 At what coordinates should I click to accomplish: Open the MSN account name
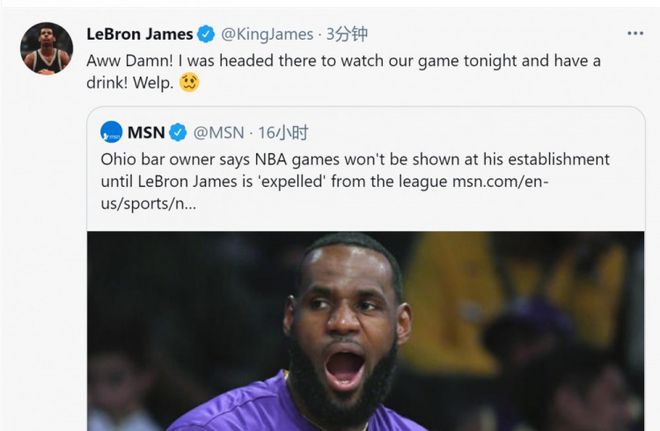(146, 132)
